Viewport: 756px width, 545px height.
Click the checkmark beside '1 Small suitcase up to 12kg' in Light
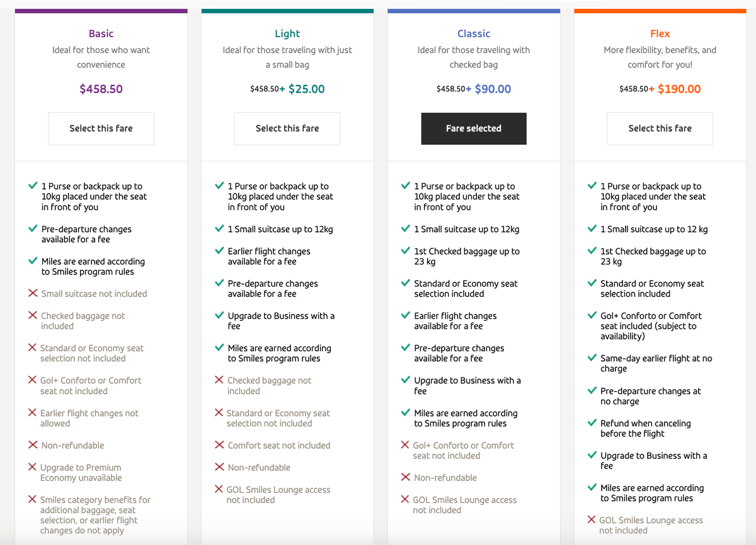click(x=219, y=229)
